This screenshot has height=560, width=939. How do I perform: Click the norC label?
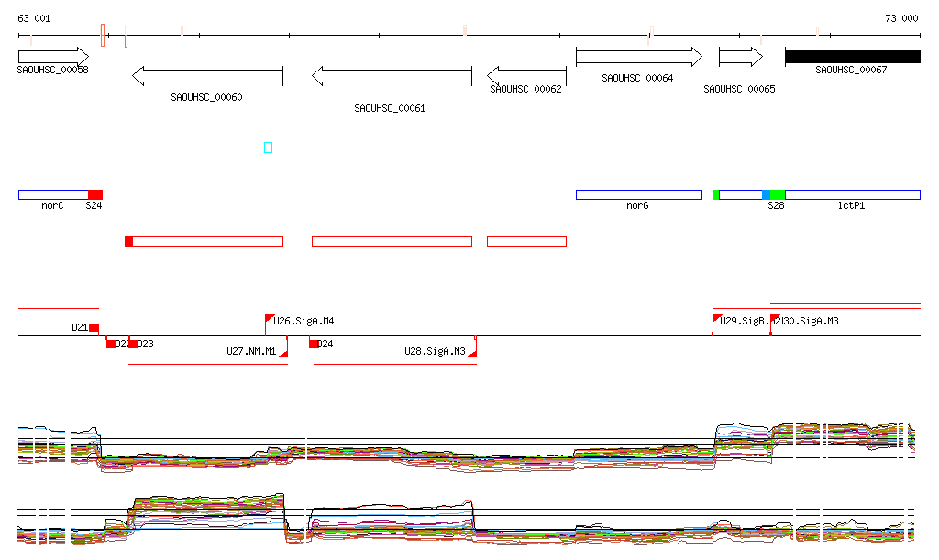coord(52,206)
